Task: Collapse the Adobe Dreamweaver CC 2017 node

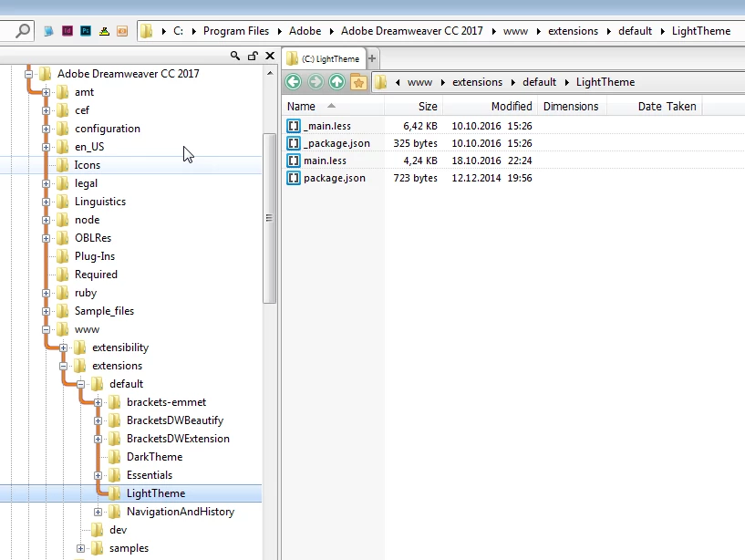Action: pos(28,74)
